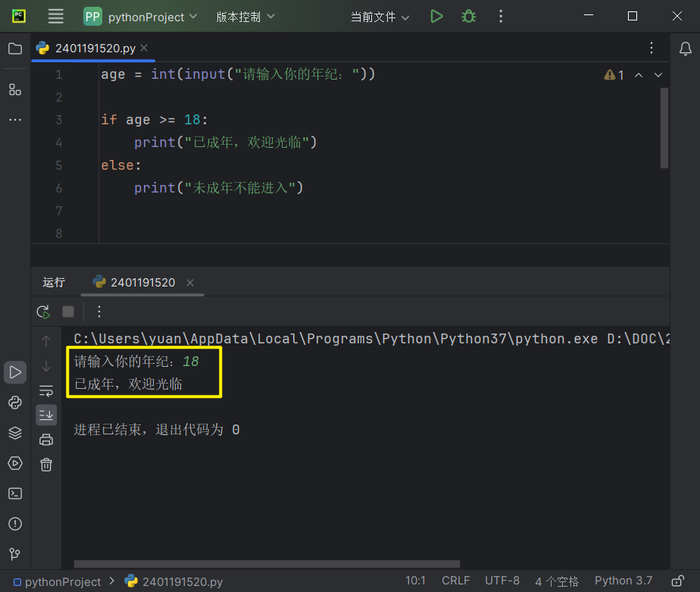Open the Structure tool window icon
The height and width of the screenshot is (592, 700).
15,89
